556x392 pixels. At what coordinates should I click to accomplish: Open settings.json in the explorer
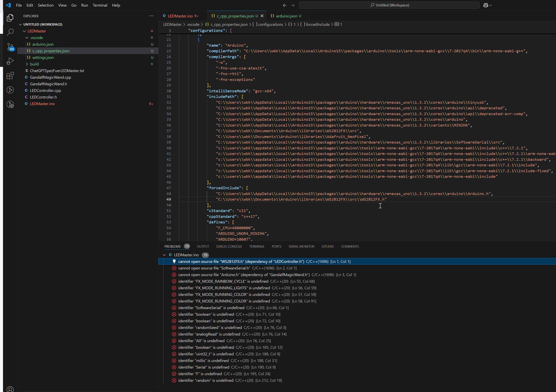[x=88, y=57]
